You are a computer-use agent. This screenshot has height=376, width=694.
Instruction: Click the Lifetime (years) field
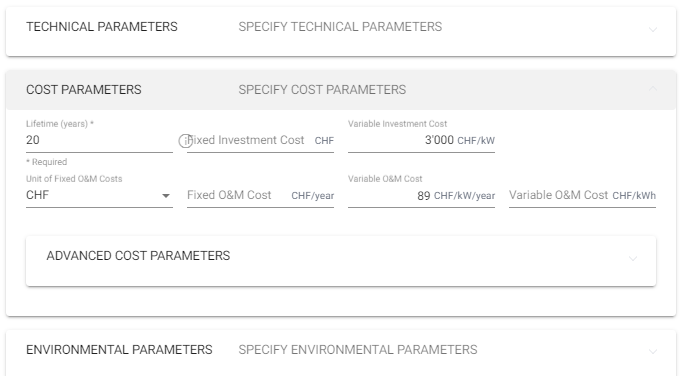(99, 140)
